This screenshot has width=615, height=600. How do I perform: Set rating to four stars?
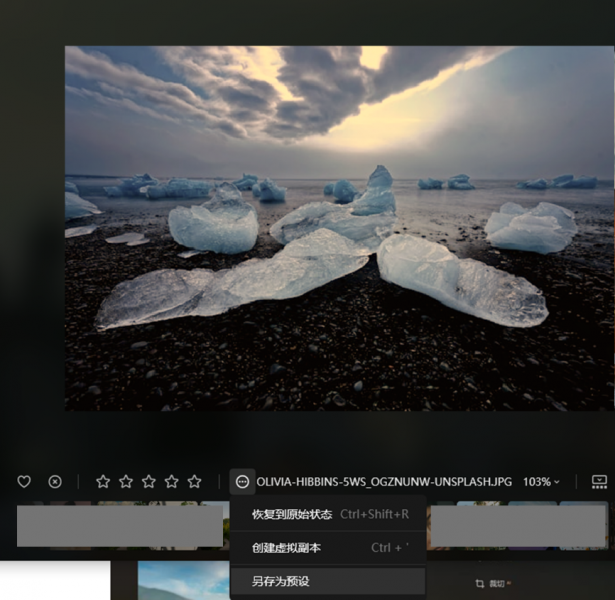[171, 482]
